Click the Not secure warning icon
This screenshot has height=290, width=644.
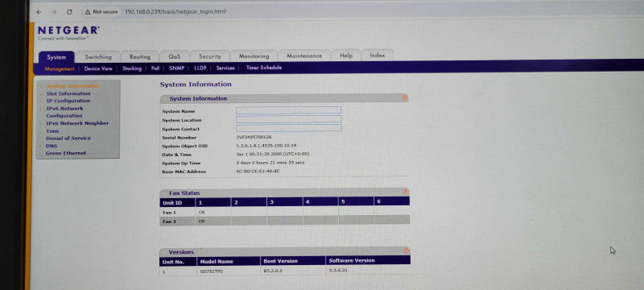coord(88,12)
